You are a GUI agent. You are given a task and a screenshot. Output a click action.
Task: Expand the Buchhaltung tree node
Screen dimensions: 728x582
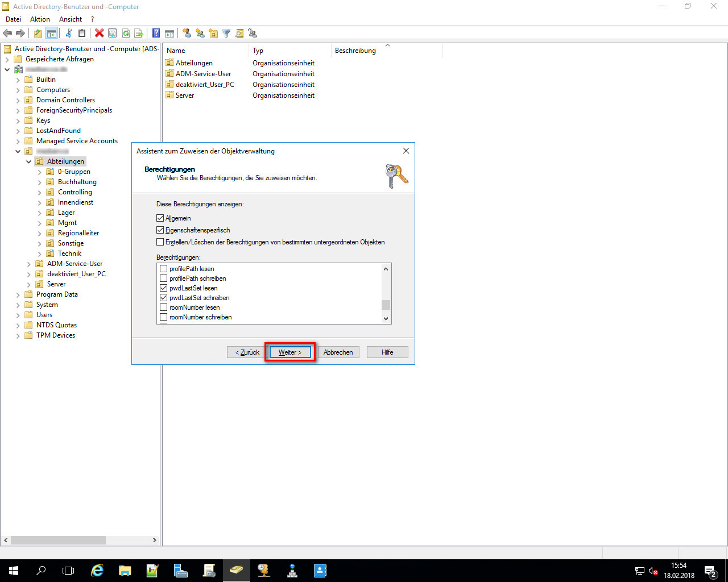[x=40, y=182]
